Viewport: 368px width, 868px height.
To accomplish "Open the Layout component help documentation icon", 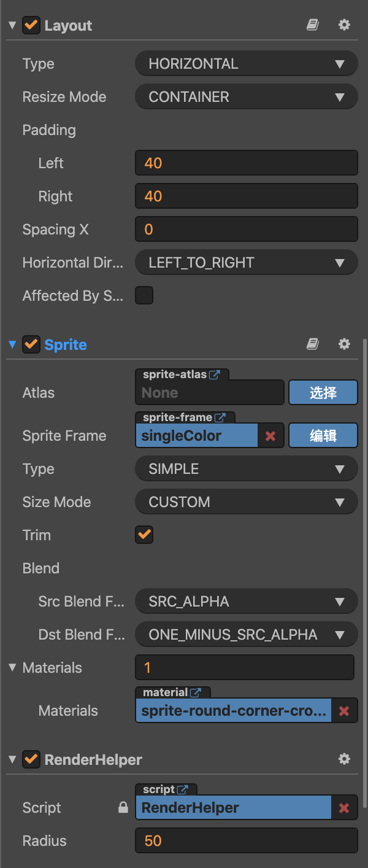I will click(313, 25).
